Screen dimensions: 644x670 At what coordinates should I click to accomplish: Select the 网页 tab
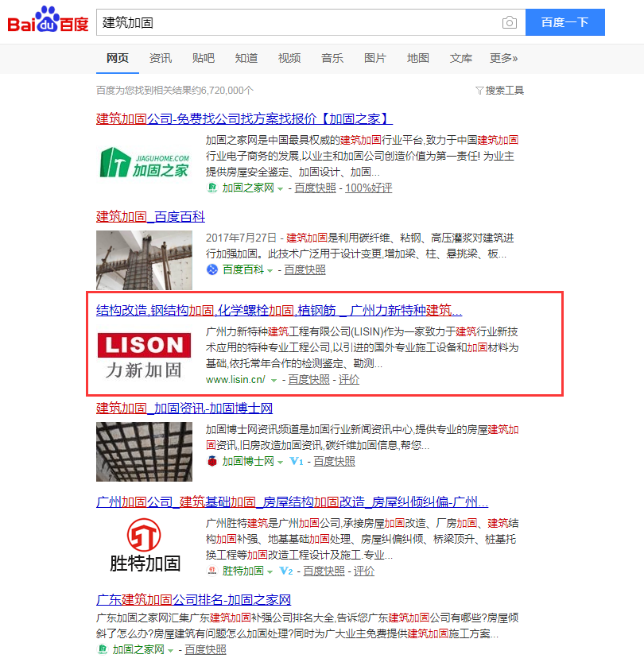pyautogui.click(x=118, y=58)
